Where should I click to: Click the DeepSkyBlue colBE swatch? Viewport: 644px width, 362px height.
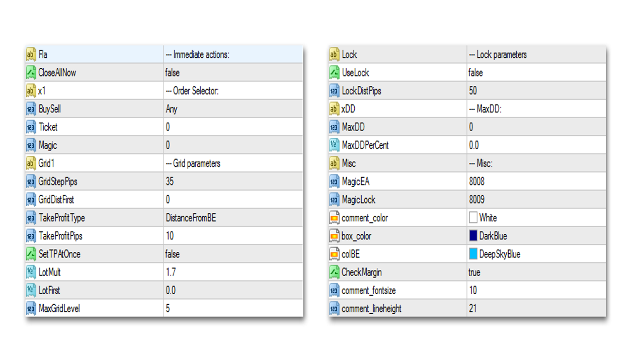click(x=473, y=254)
